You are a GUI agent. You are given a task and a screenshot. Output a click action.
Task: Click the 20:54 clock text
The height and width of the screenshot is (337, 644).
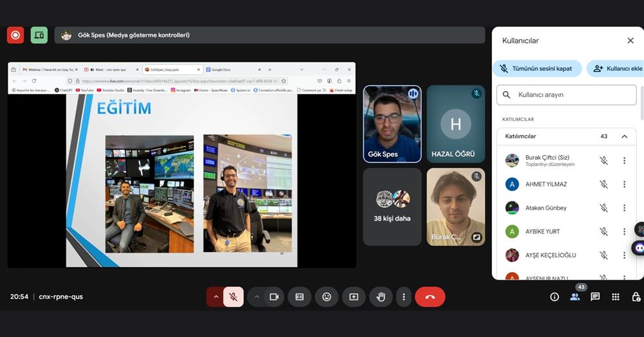[19, 296]
